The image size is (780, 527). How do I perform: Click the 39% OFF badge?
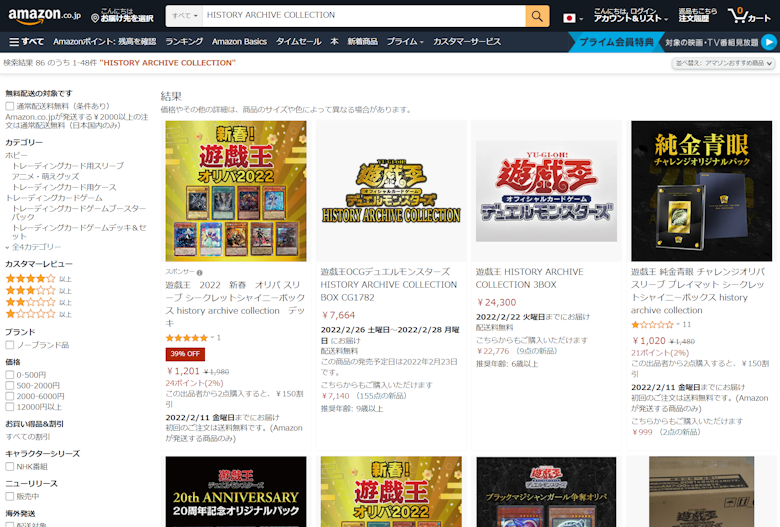coord(185,354)
